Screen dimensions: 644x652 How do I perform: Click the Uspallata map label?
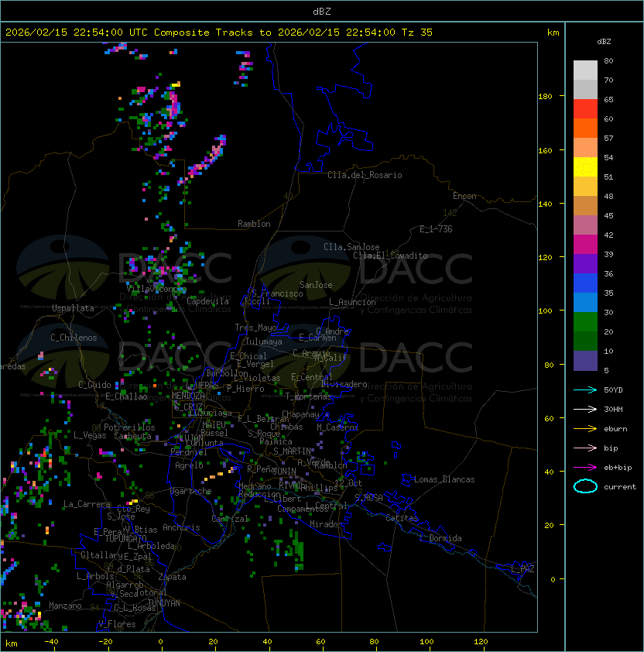[73, 308]
